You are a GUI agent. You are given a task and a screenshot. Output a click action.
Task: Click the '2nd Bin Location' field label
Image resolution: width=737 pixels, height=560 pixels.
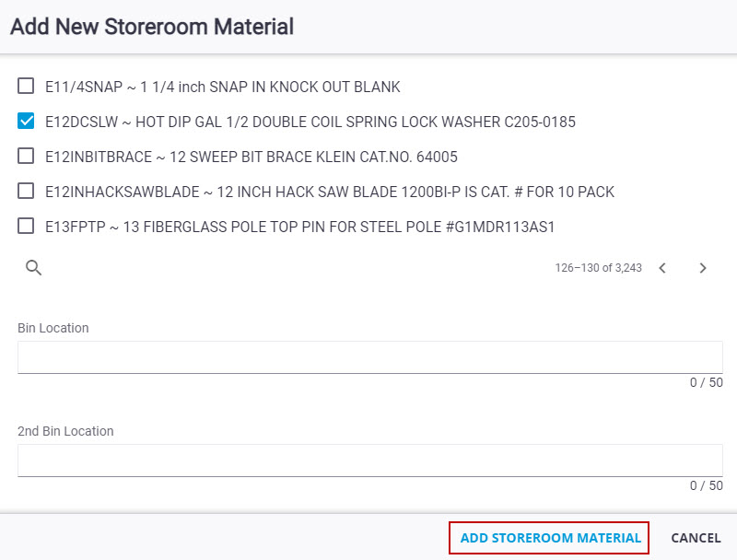point(65,431)
